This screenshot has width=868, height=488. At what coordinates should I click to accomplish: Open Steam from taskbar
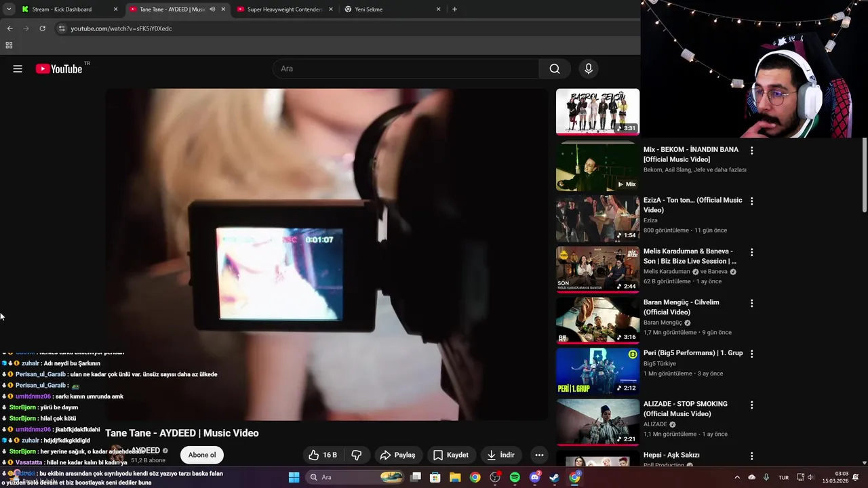[554, 477]
